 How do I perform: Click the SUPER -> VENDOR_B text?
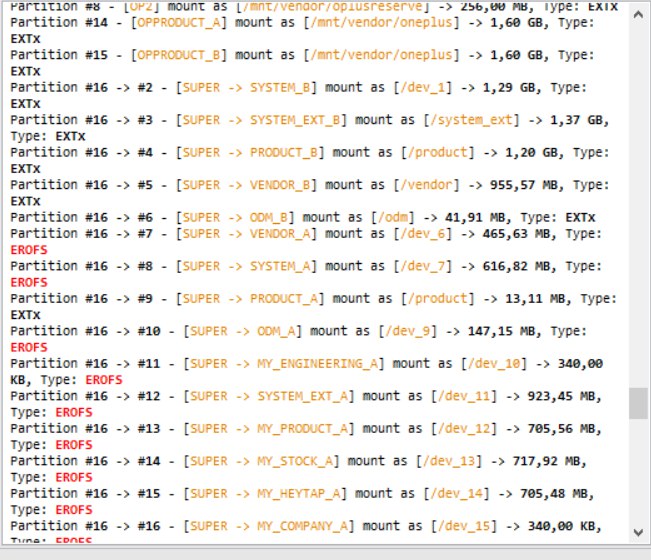[x=247, y=185]
